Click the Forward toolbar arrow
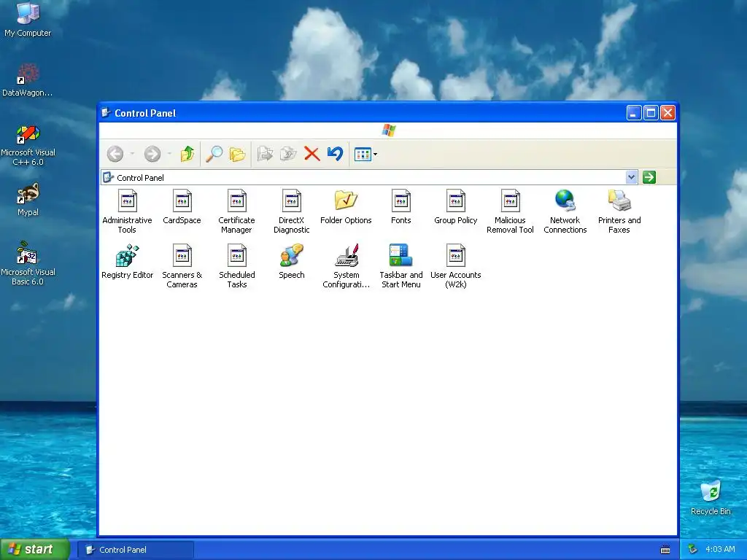This screenshot has width=747, height=560. coord(152,154)
